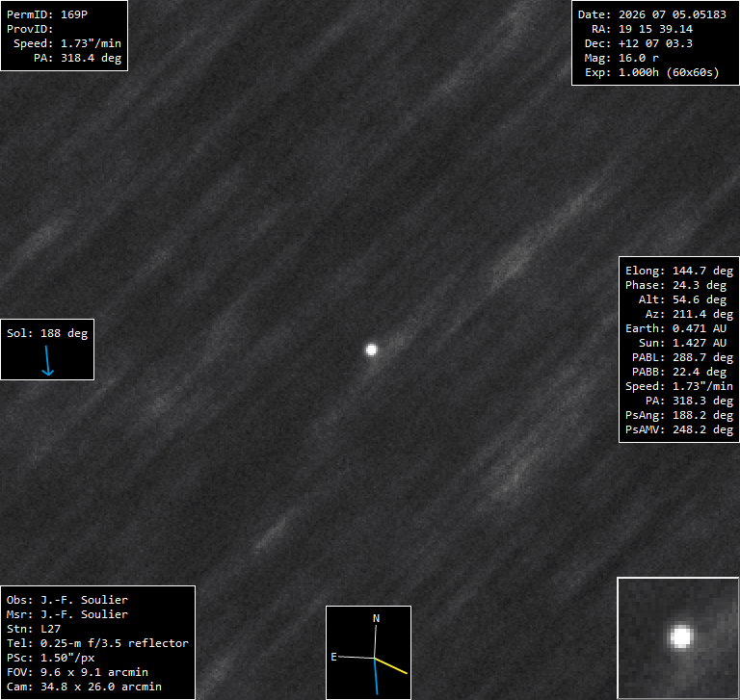The width and height of the screenshot is (740, 700).
Task: Click the 'Earth: 0.471 AU' line
Action: [675, 328]
